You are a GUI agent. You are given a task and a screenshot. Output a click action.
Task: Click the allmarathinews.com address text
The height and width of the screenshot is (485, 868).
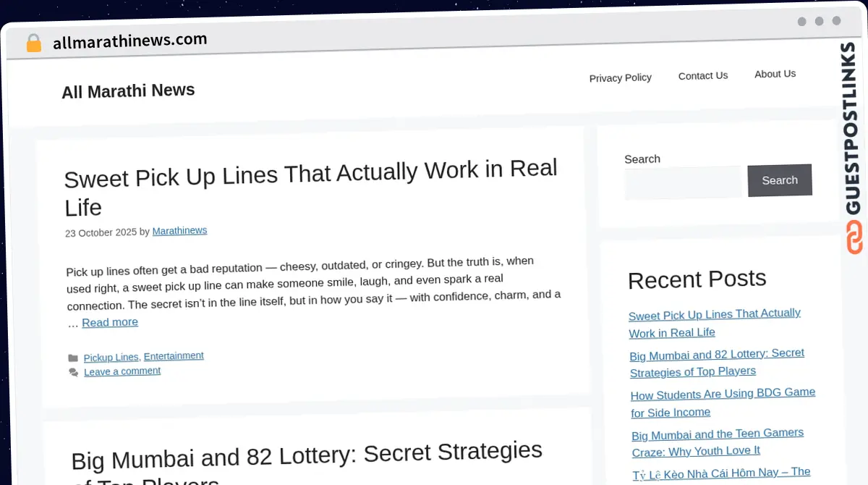(x=130, y=41)
